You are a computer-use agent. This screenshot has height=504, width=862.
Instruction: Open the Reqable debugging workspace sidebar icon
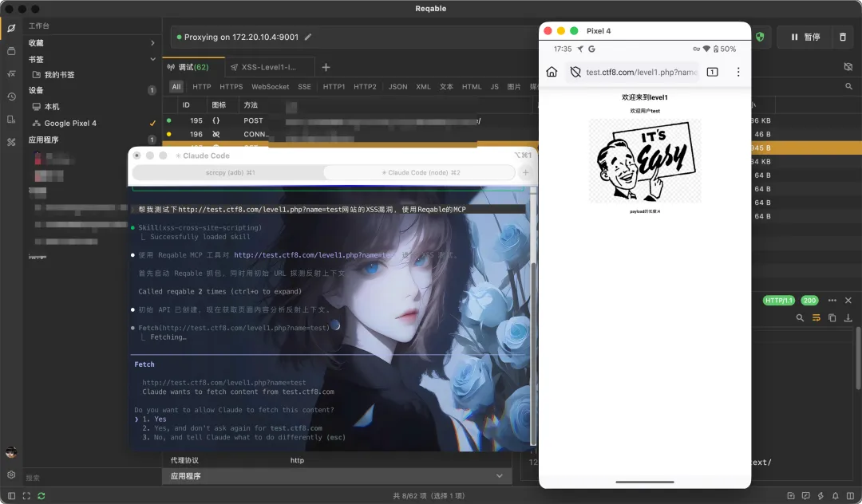11,28
